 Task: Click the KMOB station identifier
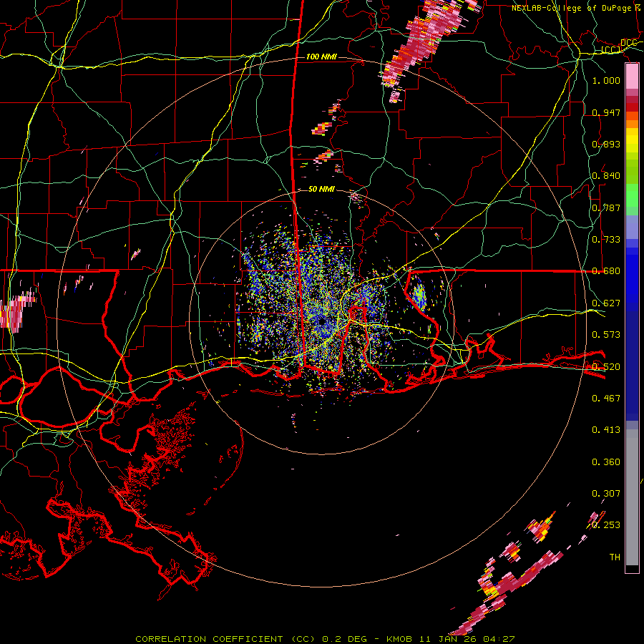point(401,639)
